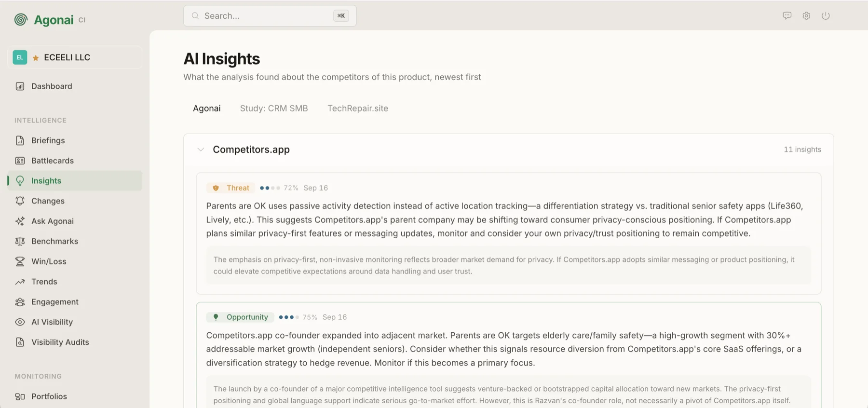868x408 pixels.
Task: Click the Trends arrow icon
Action: click(20, 282)
